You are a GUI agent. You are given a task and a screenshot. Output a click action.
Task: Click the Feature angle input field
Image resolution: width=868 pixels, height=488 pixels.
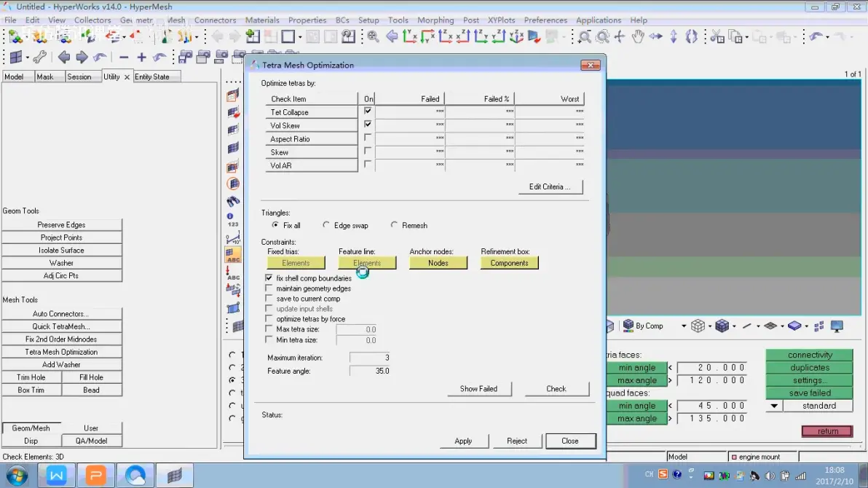coord(371,371)
